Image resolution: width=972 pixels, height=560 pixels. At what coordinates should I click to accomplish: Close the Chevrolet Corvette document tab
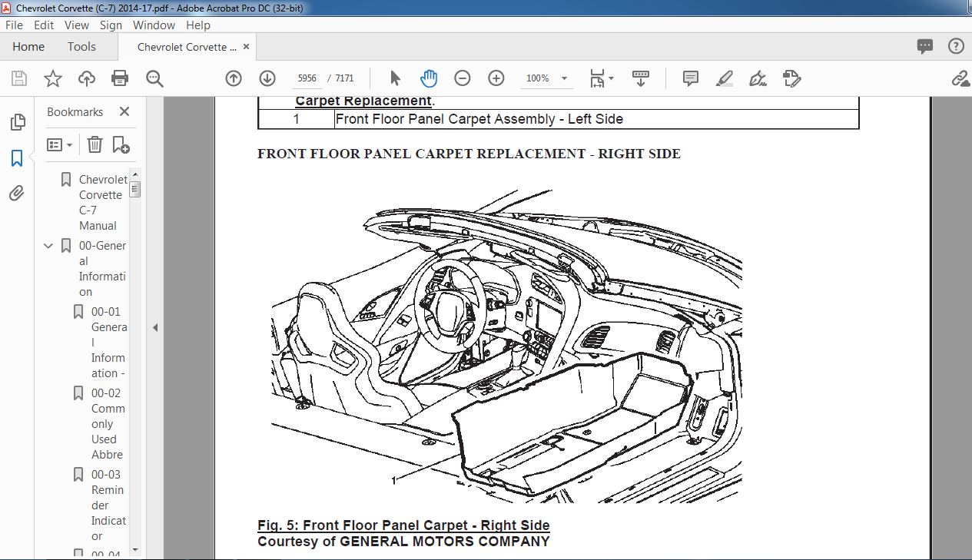(x=246, y=46)
